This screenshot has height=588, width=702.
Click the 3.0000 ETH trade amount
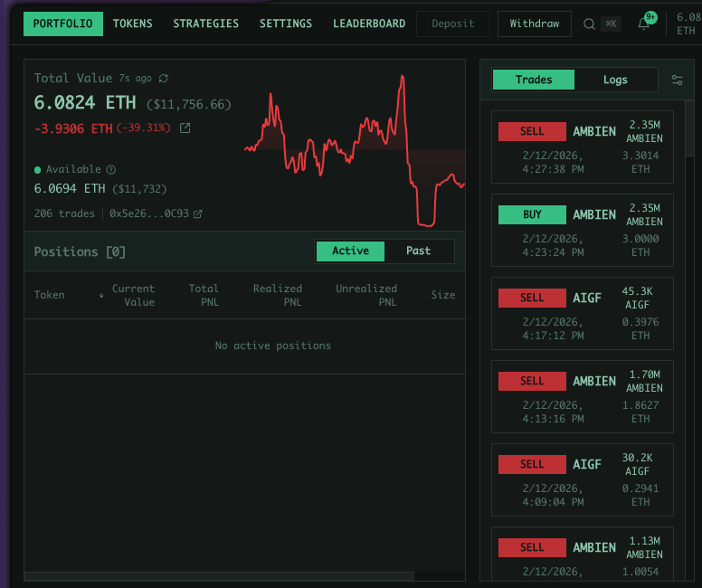640,245
